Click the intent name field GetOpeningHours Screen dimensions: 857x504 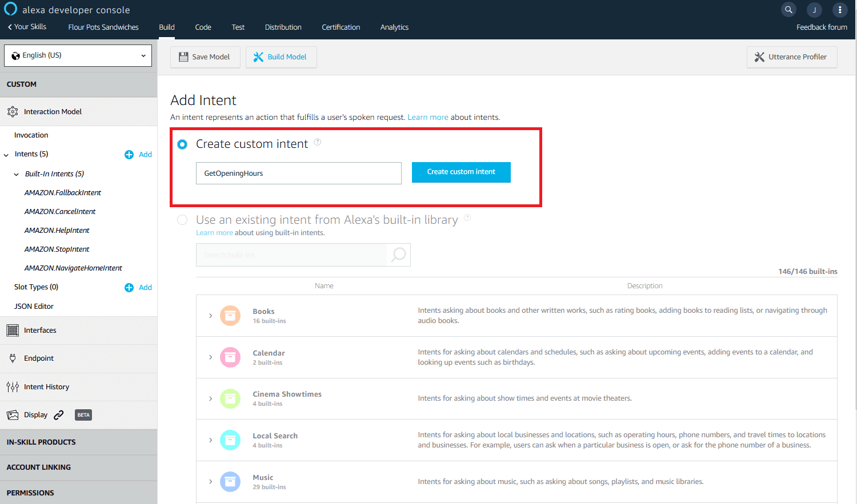coord(299,174)
